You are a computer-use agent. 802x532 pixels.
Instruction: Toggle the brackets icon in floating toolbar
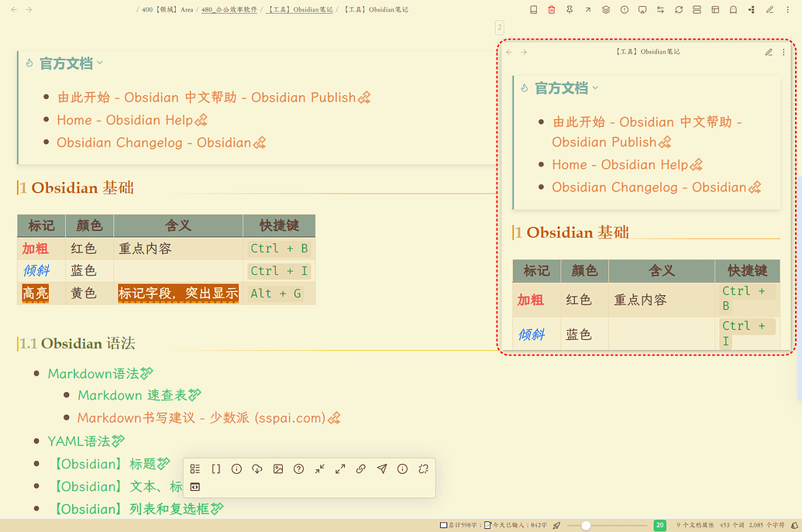tap(216, 469)
